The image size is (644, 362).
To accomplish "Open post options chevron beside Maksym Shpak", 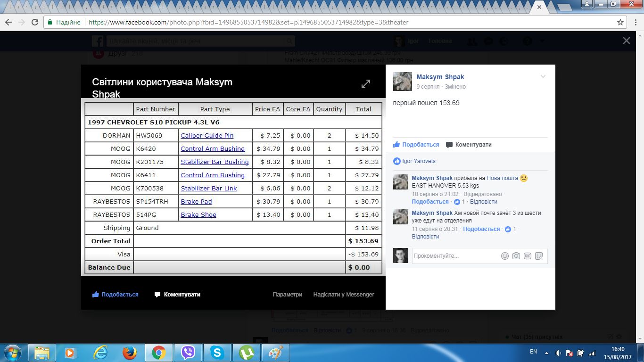I will [543, 77].
